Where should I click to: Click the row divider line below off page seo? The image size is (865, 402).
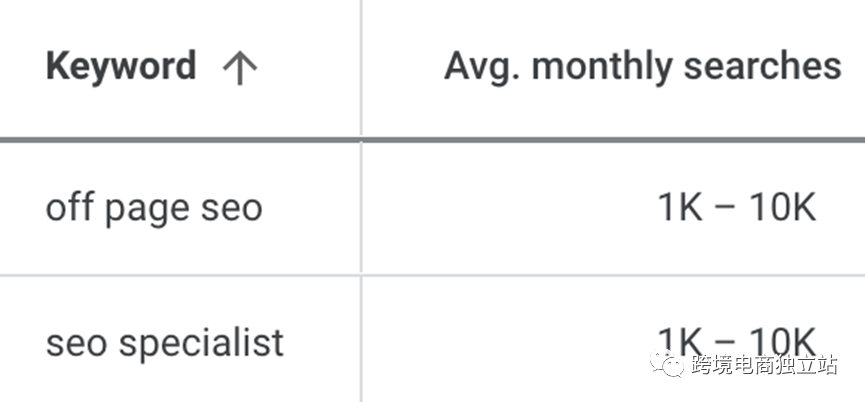[180, 275]
